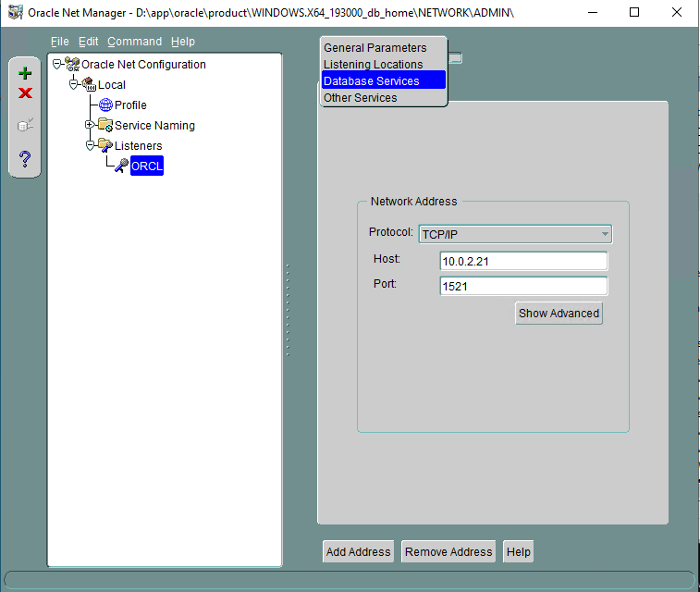Click the Test Service toolbar icon

(x=25, y=125)
